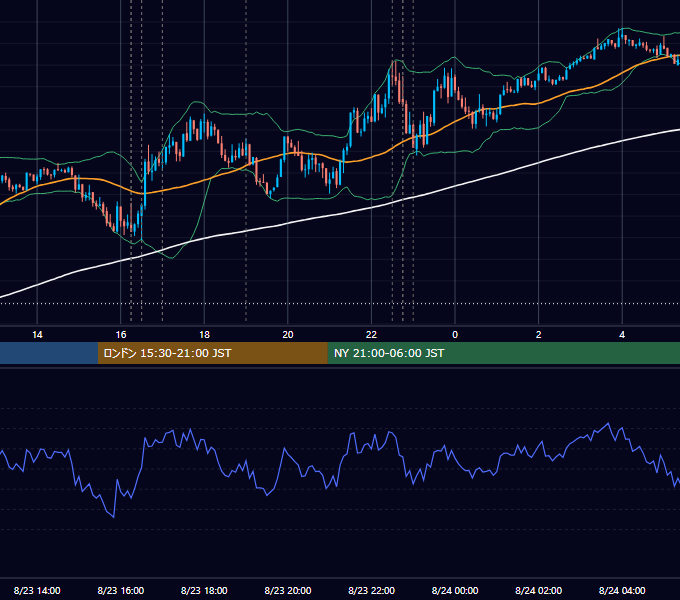
Task: Click the hour label 20 on time axis
Action: point(288,335)
